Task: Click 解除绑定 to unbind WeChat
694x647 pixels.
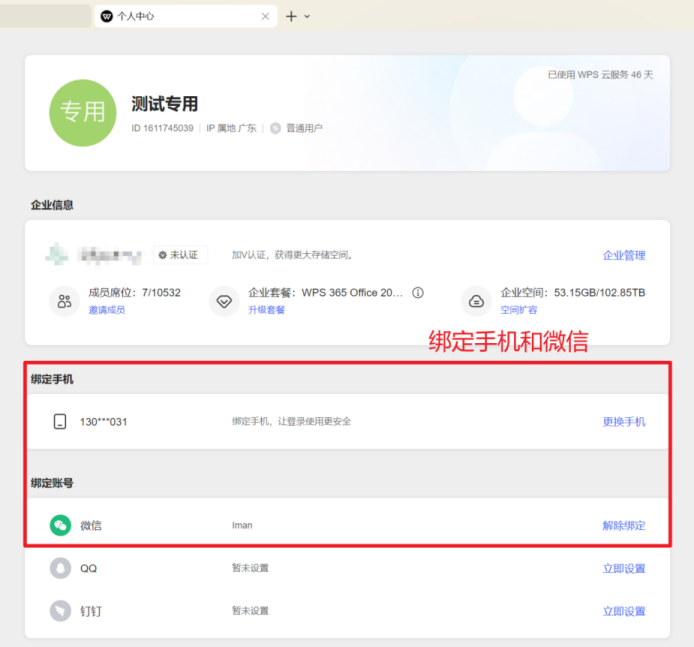Action: point(624,525)
